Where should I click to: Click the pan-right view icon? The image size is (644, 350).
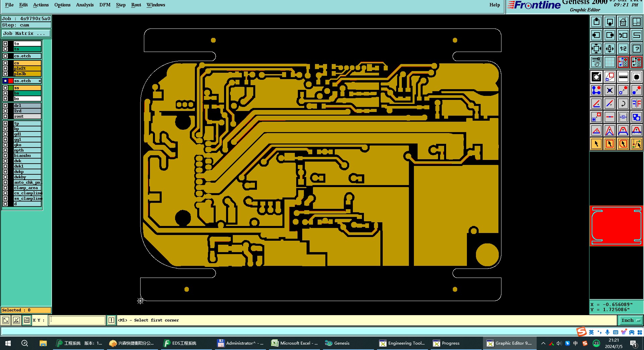pyautogui.click(x=609, y=35)
